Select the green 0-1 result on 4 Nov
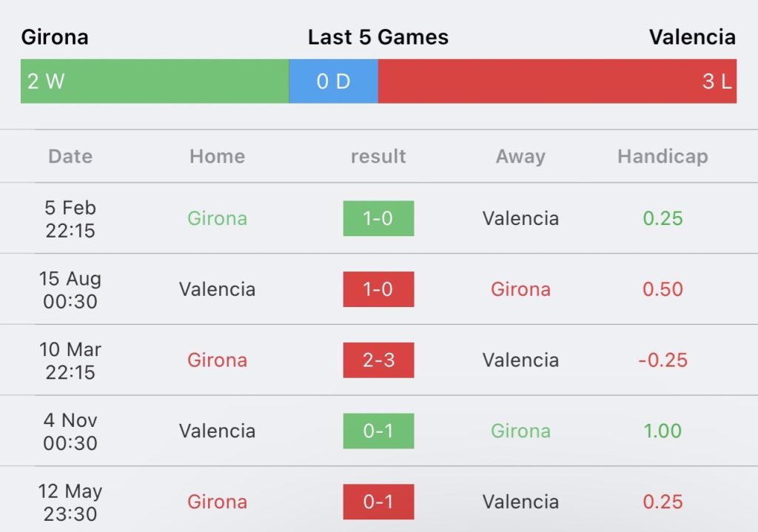The height and width of the screenshot is (532, 758). (378, 431)
